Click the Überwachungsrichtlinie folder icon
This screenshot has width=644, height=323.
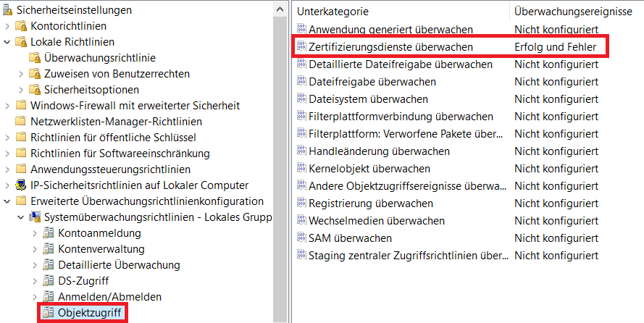pyautogui.click(x=35, y=58)
